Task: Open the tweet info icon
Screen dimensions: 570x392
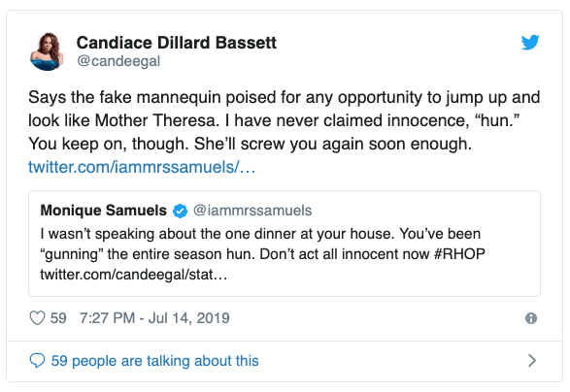Action: point(531,318)
